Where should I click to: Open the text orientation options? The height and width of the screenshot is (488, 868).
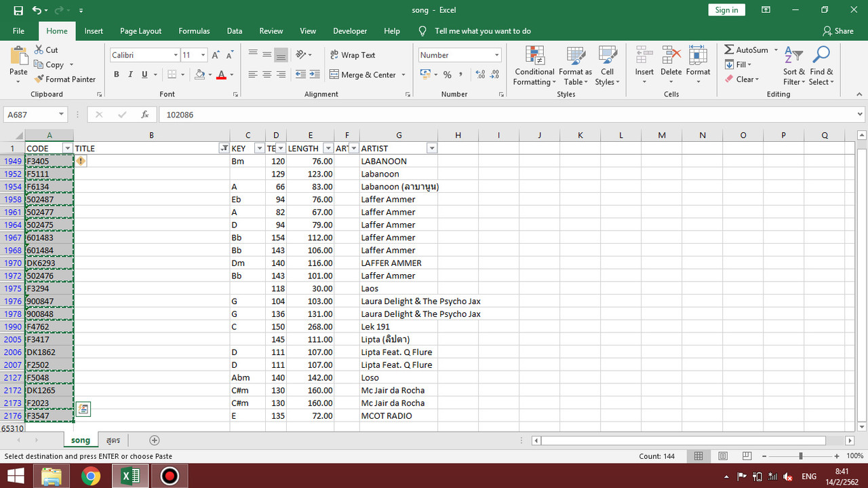click(x=304, y=55)
